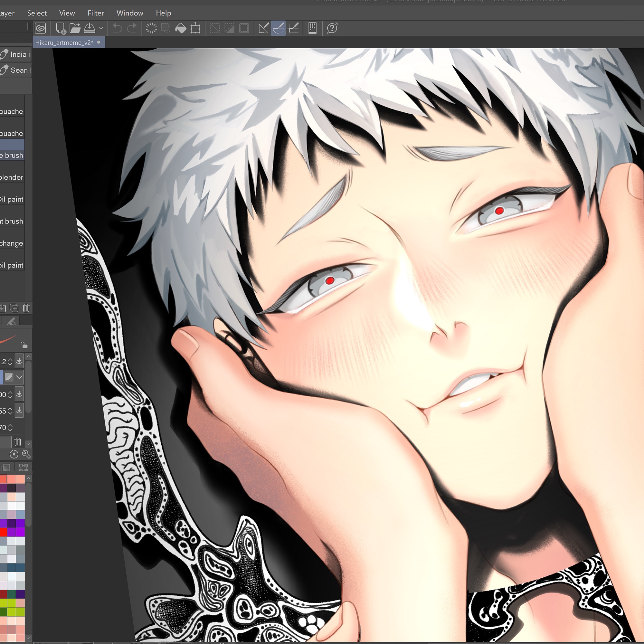The image size is (644, 644).
Task: Expand the Save dropdown arrow
Action: click(x=101, y=28)
